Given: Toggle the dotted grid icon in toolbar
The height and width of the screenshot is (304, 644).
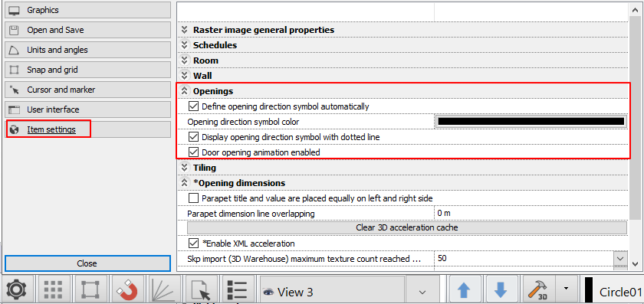Looking at the screenshot, I should [x=53, y=290].
